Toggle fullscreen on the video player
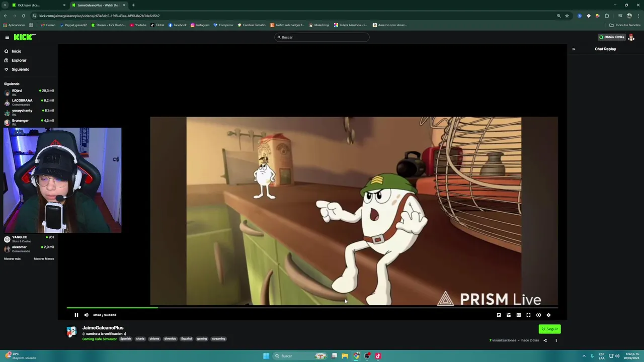Screen dimensions: 644x362 tap(528, 315)
